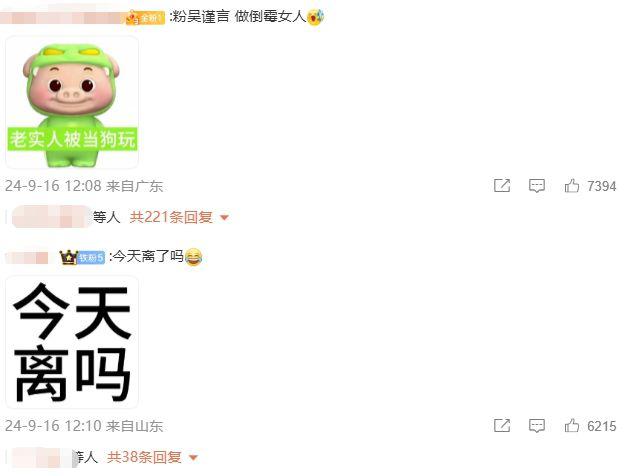Viewport: 631px width, 476px height.
Task: Click blurred replier name before 等人 under first comment
Action: pos(52,217)
